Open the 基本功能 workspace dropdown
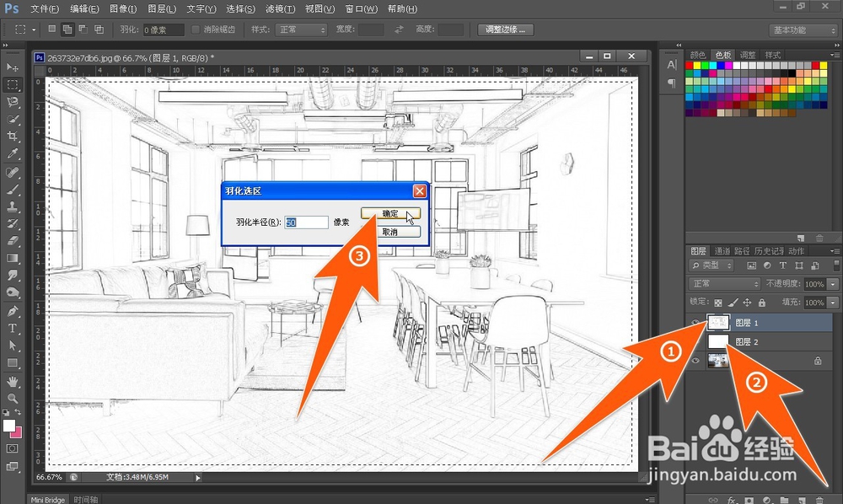 pos(803,30)
